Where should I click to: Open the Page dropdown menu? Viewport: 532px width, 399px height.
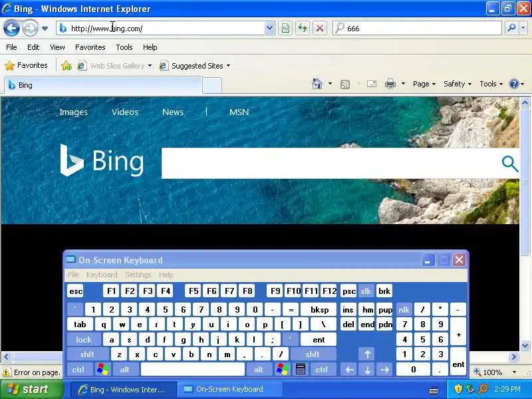(x=424, y=84)
